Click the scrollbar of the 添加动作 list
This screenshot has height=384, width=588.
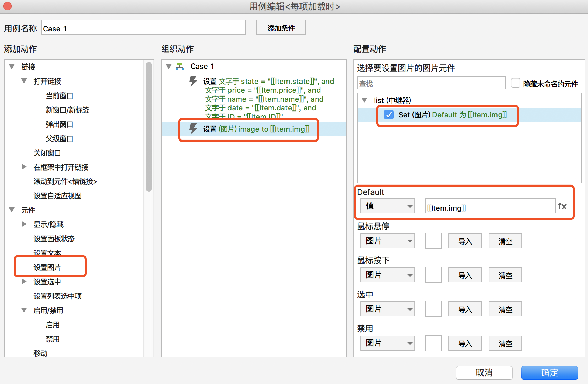(x=149, y=127)
